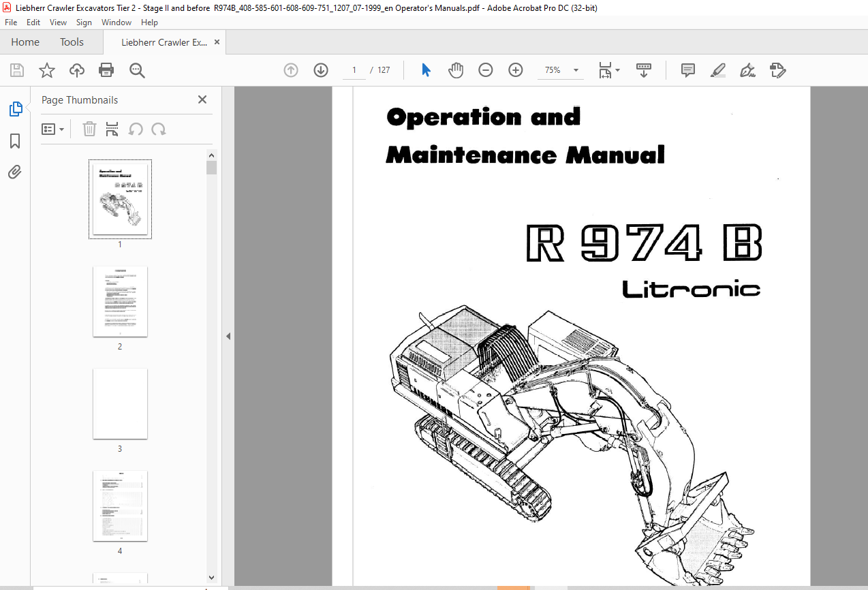The image size is (868, 590).
Task: Rotate page clockwise
Action: (x=159, y=129)
